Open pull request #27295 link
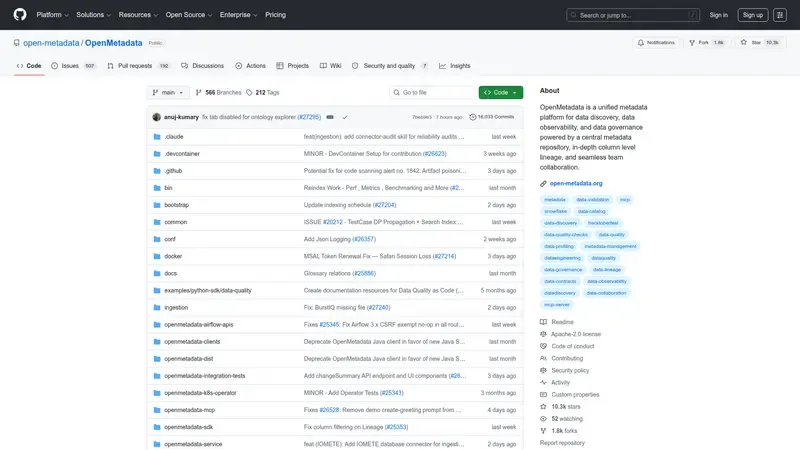The height and width of the screenshot is (450, 800). pos(309,117)
